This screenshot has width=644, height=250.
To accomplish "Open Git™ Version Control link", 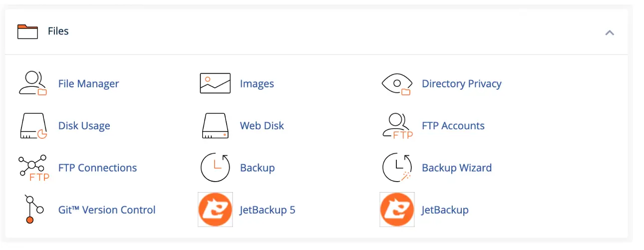I will click(107, 210).
